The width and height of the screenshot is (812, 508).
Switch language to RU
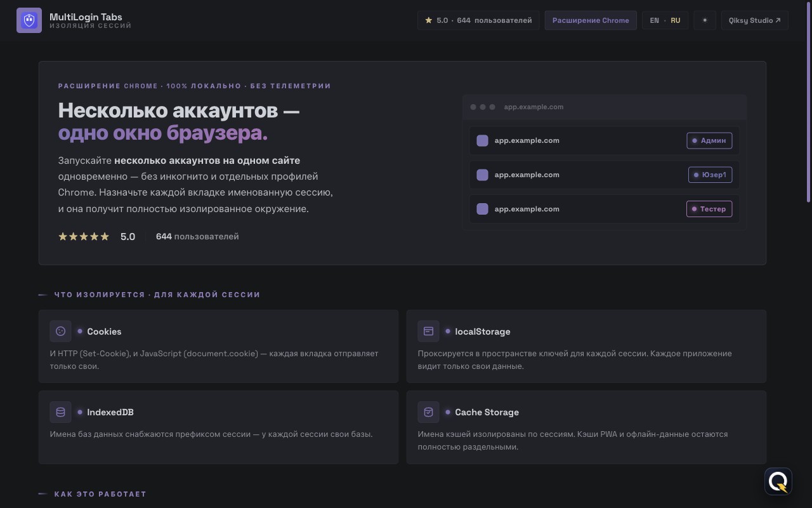coord(675,20)
